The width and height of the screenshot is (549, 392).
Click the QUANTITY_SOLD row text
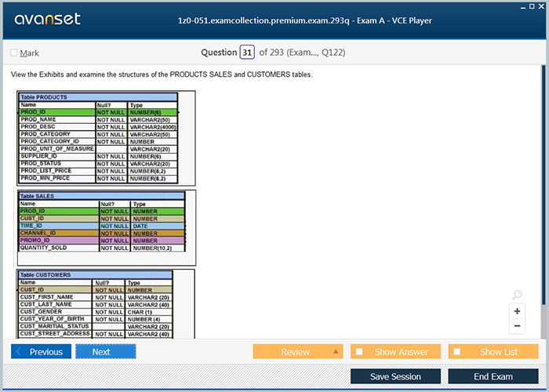tap(43, 248)
